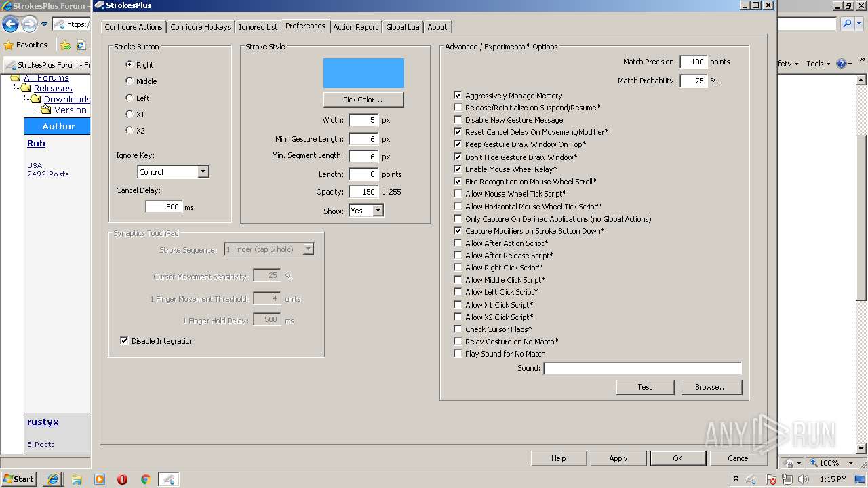Uncheck Disable Integration for Synaptics TouchPad
The width and height of the screenshot is (868, 488).
click(124, 340)
